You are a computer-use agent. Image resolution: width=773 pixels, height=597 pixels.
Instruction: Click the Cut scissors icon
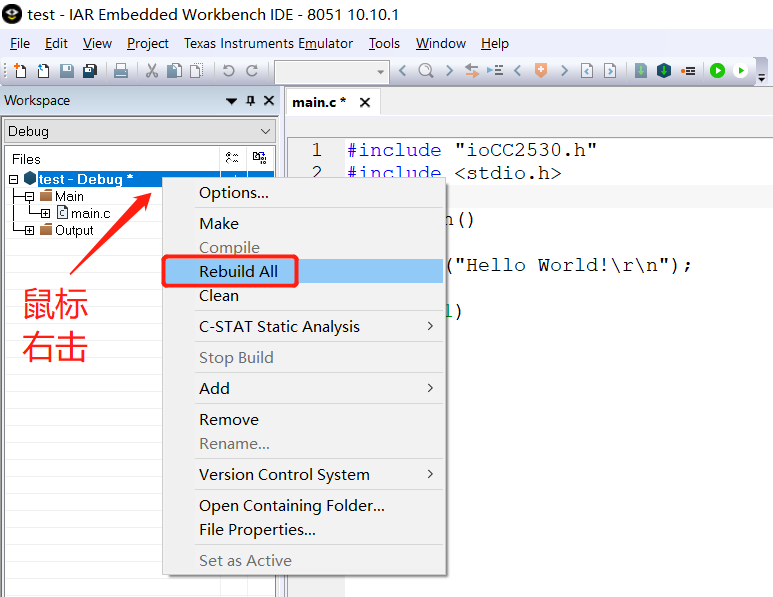click(152, 71)
